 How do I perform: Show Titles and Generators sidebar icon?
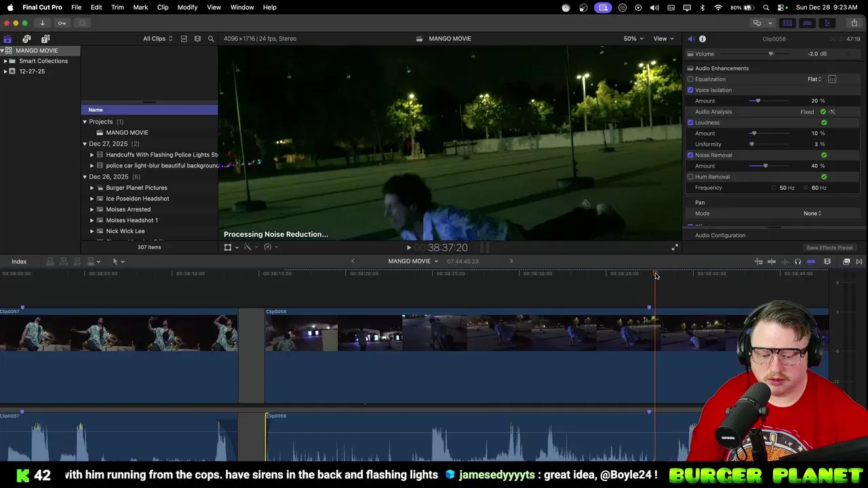click(x=45, y=39)
